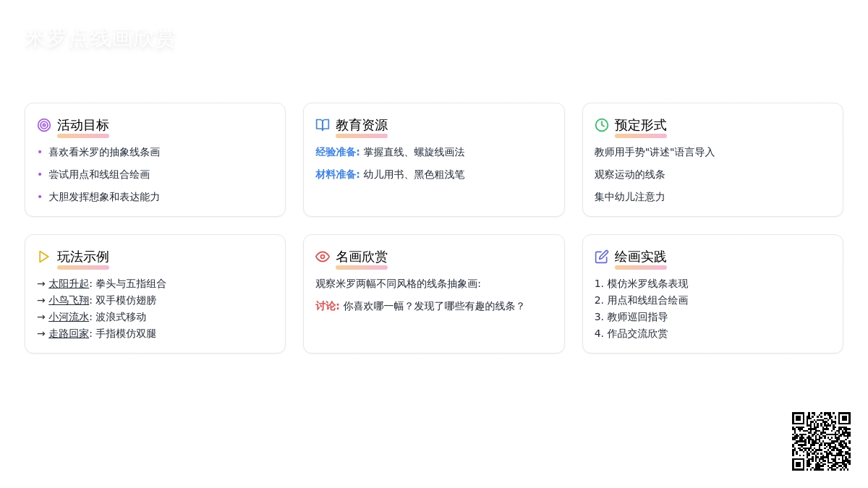Open the 走路回家 underlined link
Screen dimensions: 868x488
pyautogui.click(x=69, y=333)
